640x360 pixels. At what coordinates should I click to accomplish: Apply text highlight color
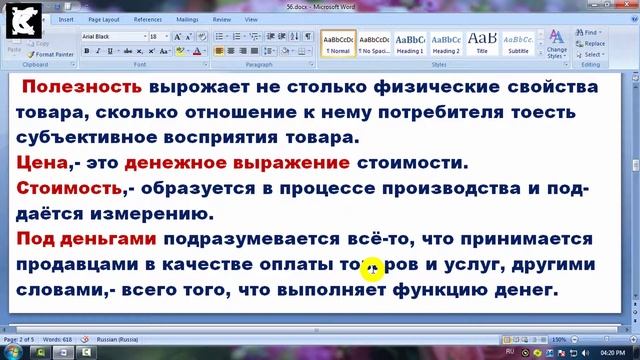[180, 51]
